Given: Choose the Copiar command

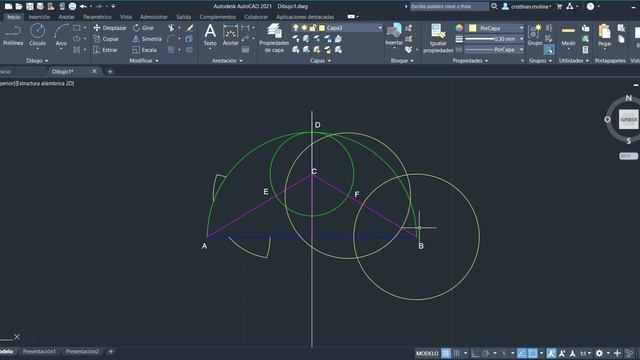Looking at the screenshot, I should point(106,39).
